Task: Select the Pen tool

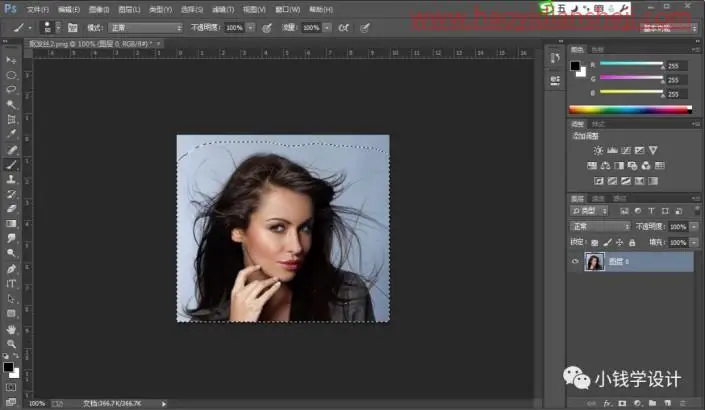Action: (11, 269)
